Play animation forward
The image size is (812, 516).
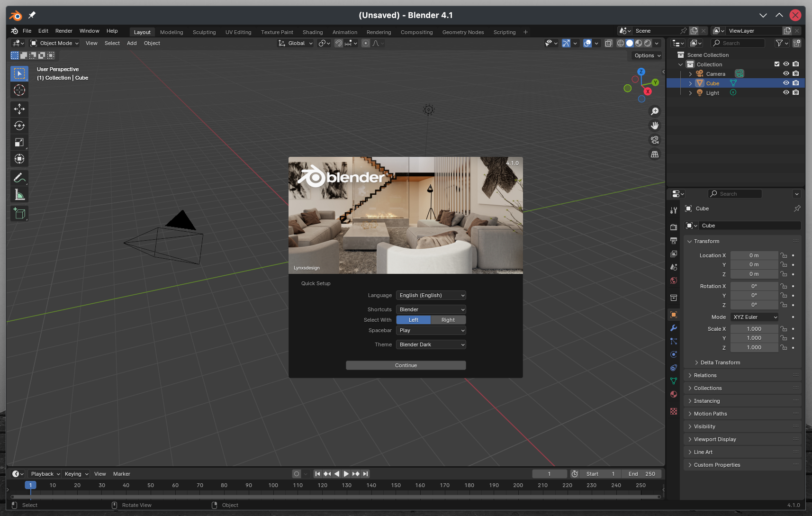[x=346, y=474]
